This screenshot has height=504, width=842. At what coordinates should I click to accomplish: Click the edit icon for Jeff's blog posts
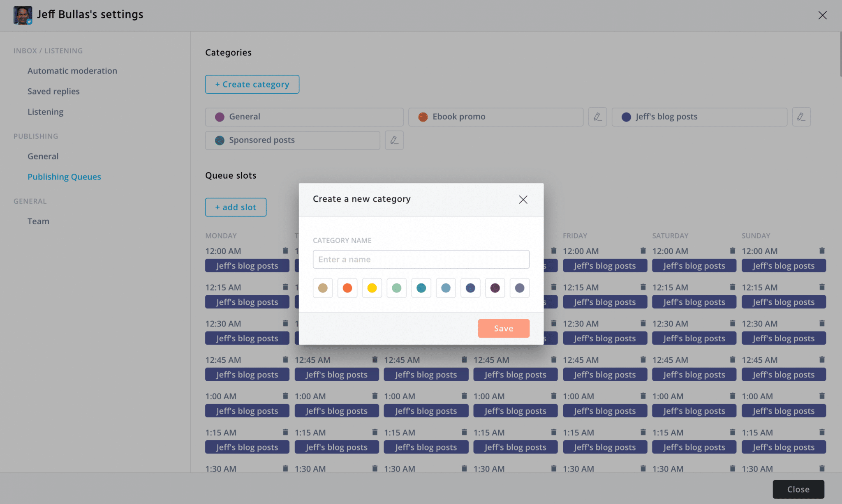point(801,116)
